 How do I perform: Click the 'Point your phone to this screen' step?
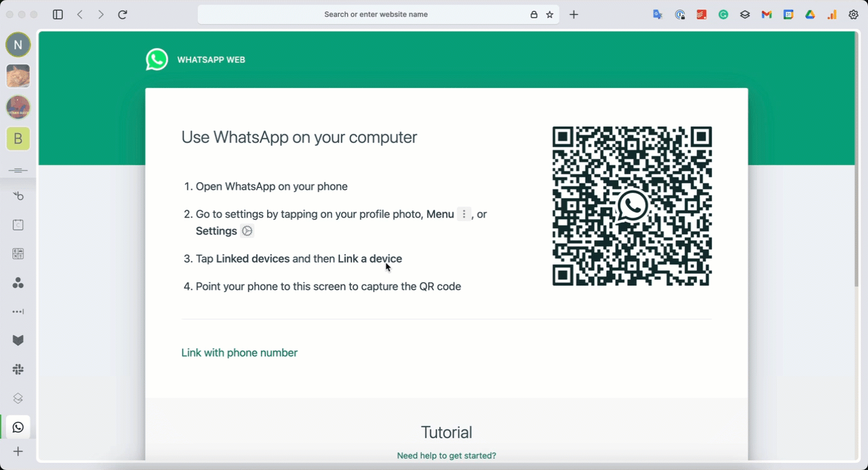coord(329,286)
